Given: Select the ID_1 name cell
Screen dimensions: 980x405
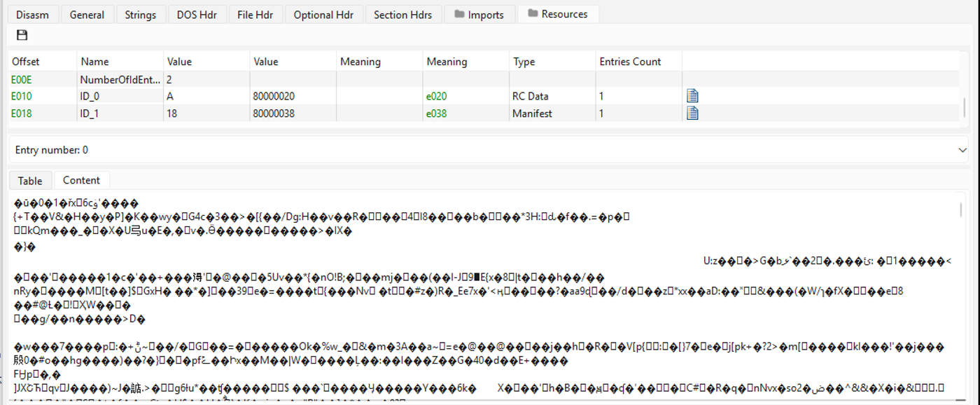Looking at the screenshot, I should [120, 113].
